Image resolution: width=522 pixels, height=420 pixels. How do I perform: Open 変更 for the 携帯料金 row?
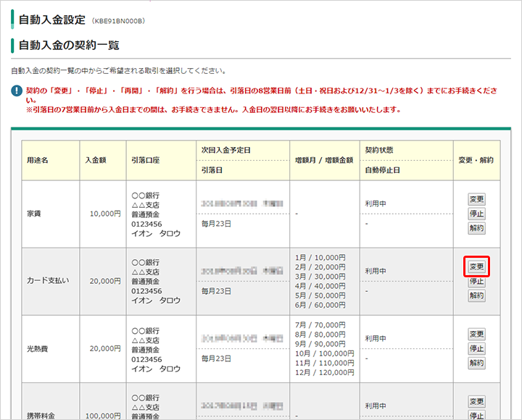click(476, 401)
